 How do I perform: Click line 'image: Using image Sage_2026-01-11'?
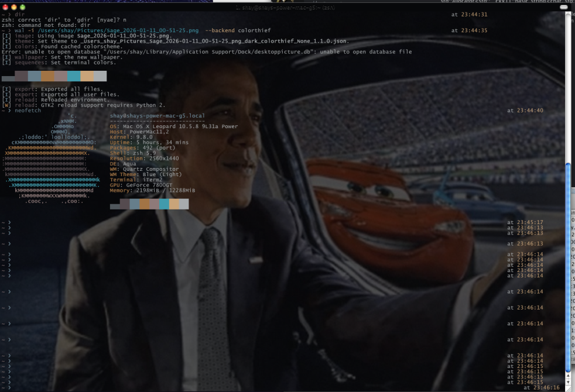pos(87,36)
